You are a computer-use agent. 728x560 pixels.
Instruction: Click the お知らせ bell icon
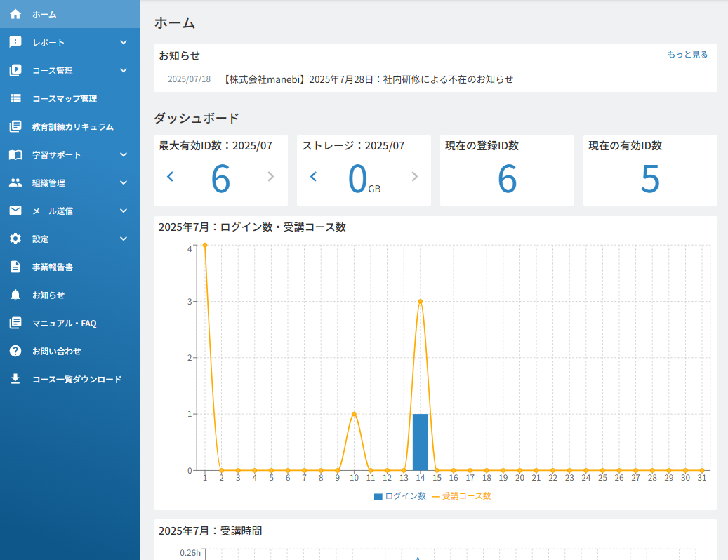pyautogui.click(x=15, y=295)
